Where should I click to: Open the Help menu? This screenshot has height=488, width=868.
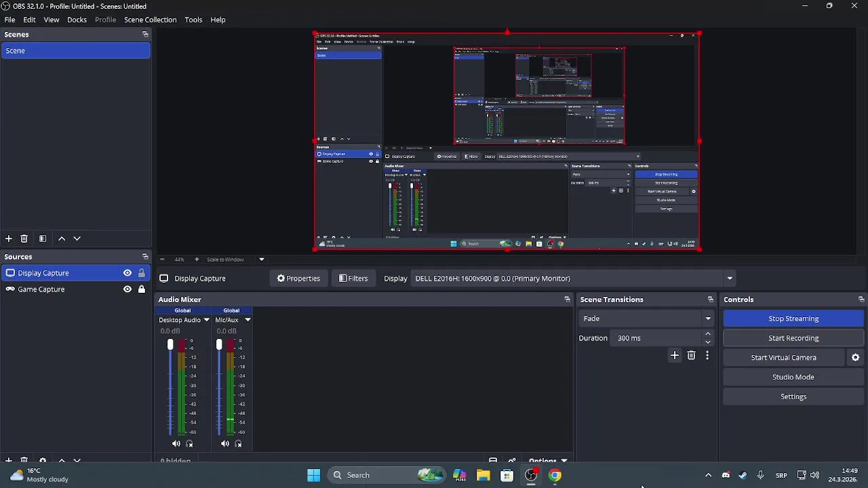(218, 20)
